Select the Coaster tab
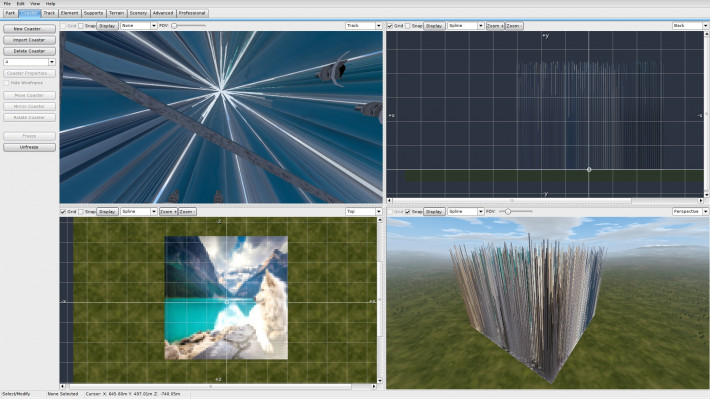 29,13
